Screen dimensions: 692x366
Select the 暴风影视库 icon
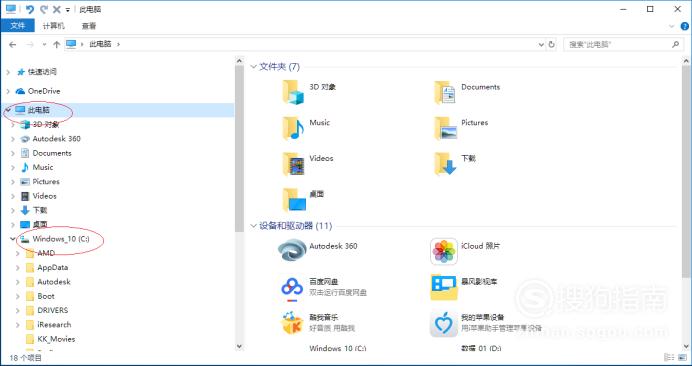(444, 287)
